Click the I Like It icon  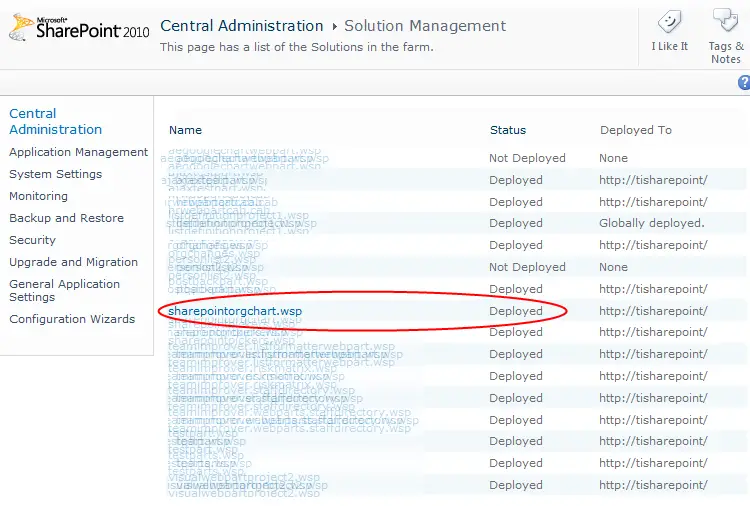669,22
